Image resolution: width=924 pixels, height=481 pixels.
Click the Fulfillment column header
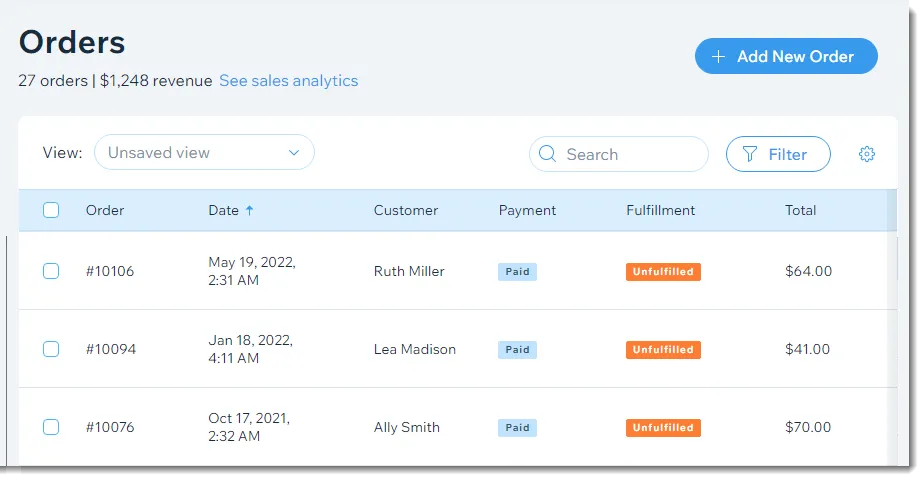coord(661,210)
